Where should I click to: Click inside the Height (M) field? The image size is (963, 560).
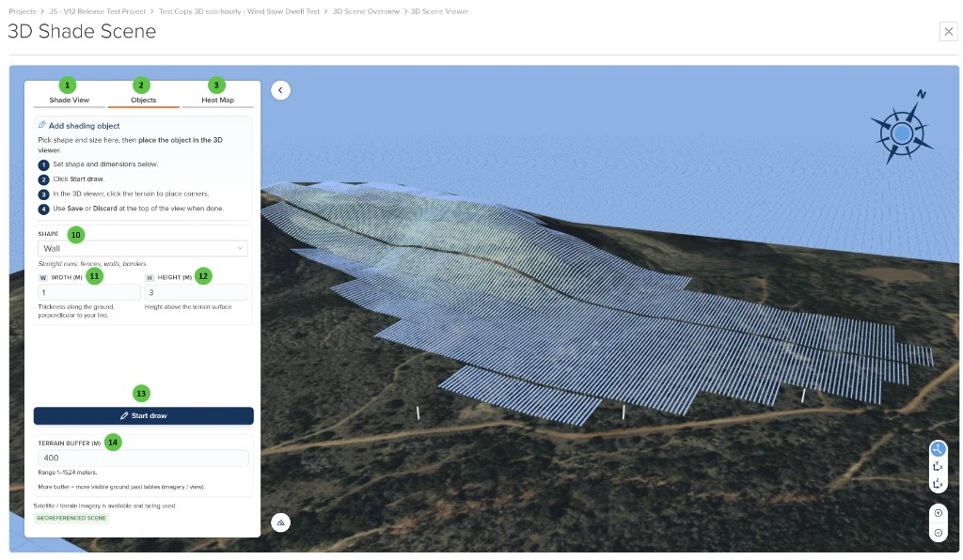(197, 292)
